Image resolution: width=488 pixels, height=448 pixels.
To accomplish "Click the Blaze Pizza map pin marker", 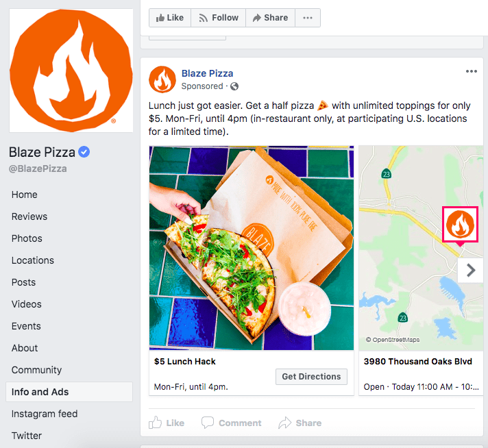I will tap(460, 225).
